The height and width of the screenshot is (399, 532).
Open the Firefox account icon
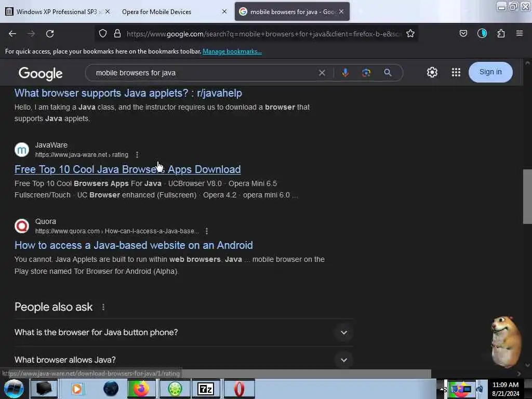pyautogui.click(x=482, y=33)
